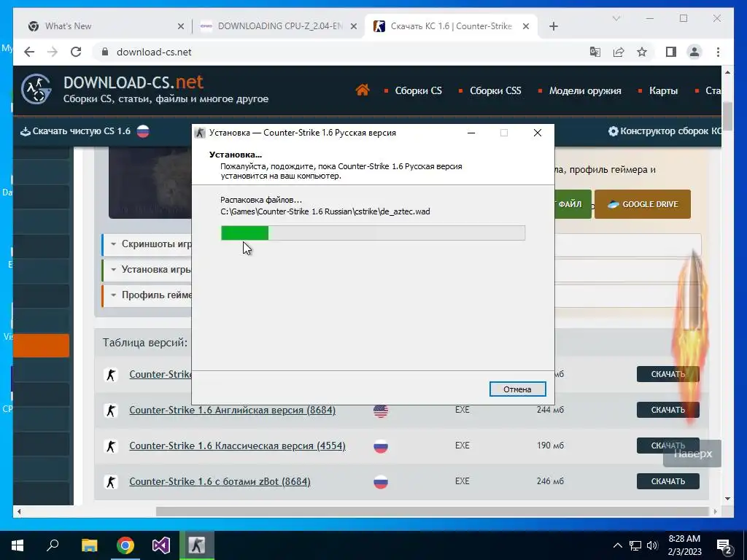747x560 pixels.
Task: Click the Chrome back arrow
Action: pos(29,52)
